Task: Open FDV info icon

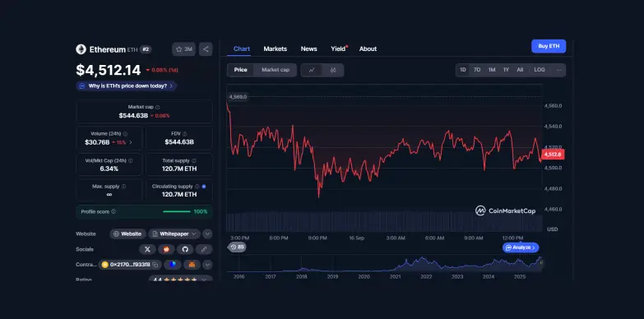Action: (x=185, y=134)
